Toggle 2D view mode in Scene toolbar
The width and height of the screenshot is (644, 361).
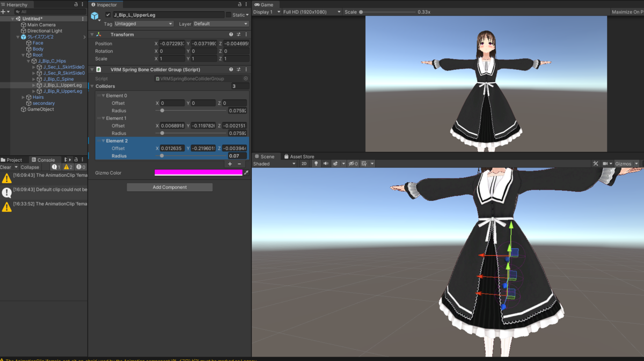coord(304,164)
